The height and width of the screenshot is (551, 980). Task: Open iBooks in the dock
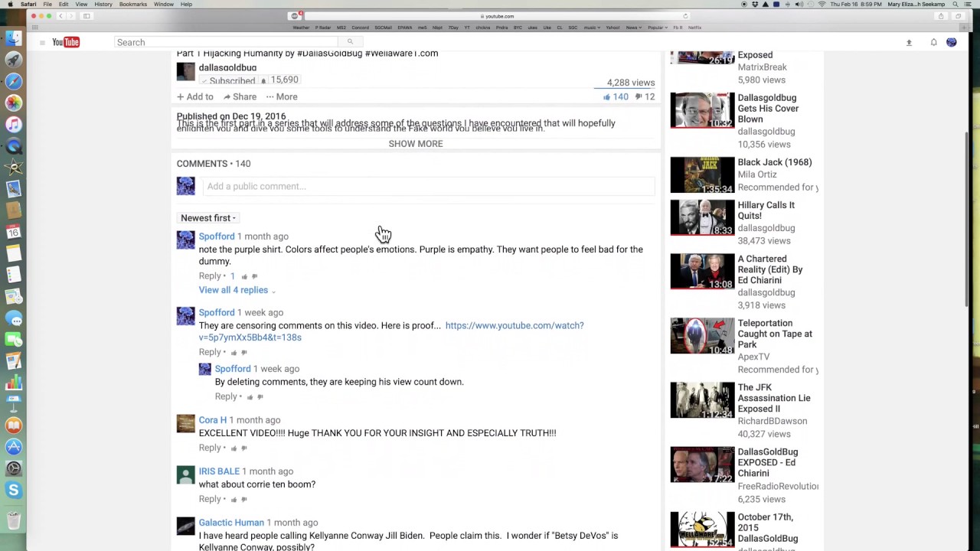coord(13,425)
